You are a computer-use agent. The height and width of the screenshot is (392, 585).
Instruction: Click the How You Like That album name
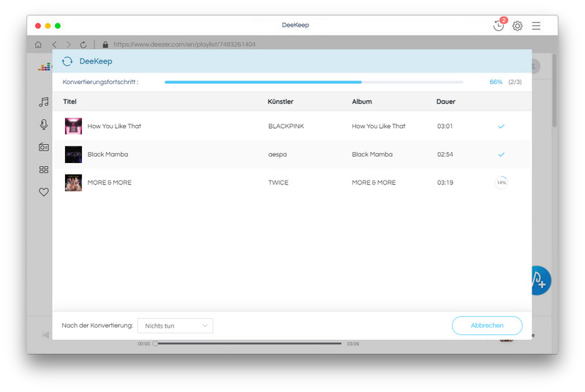378,126
